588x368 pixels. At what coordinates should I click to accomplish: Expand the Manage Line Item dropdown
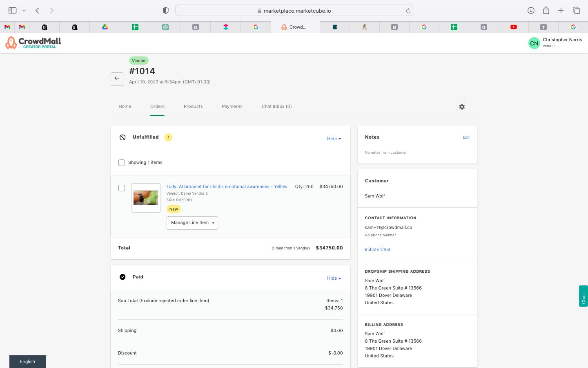192,223
